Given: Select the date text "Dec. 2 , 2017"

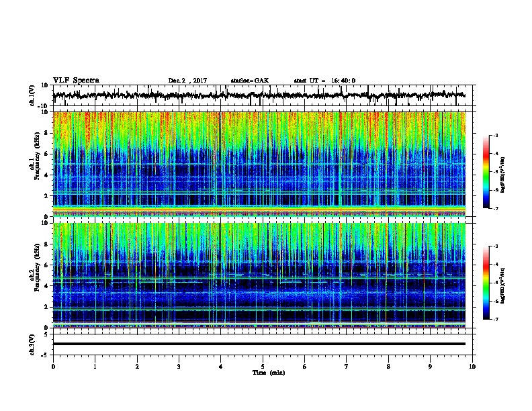Looking at the screenshot, I should point(187,81).
